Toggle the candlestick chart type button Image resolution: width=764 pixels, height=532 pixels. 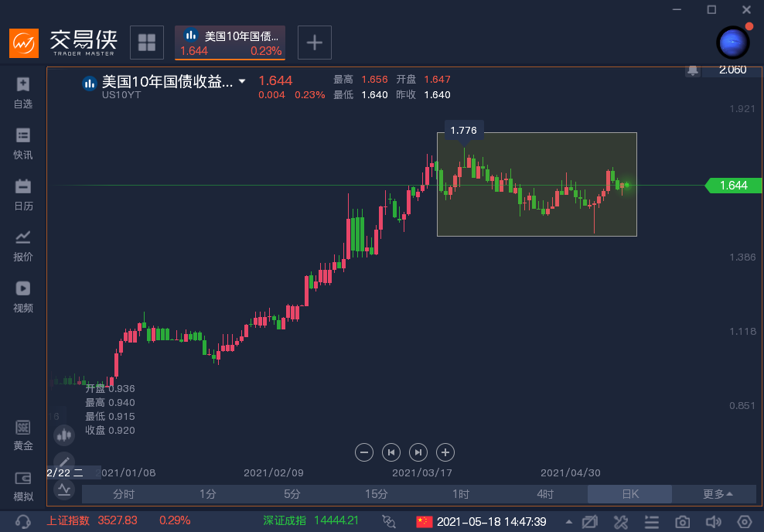[64, 435]
